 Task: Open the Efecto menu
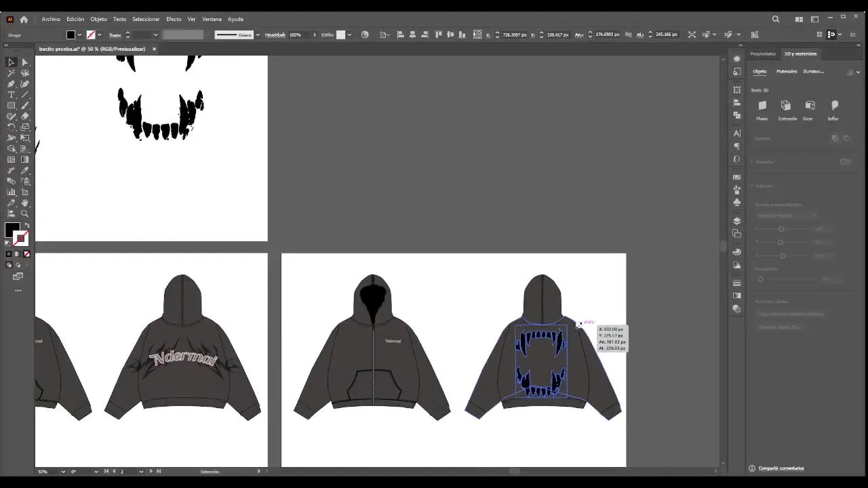coord(174,19)
